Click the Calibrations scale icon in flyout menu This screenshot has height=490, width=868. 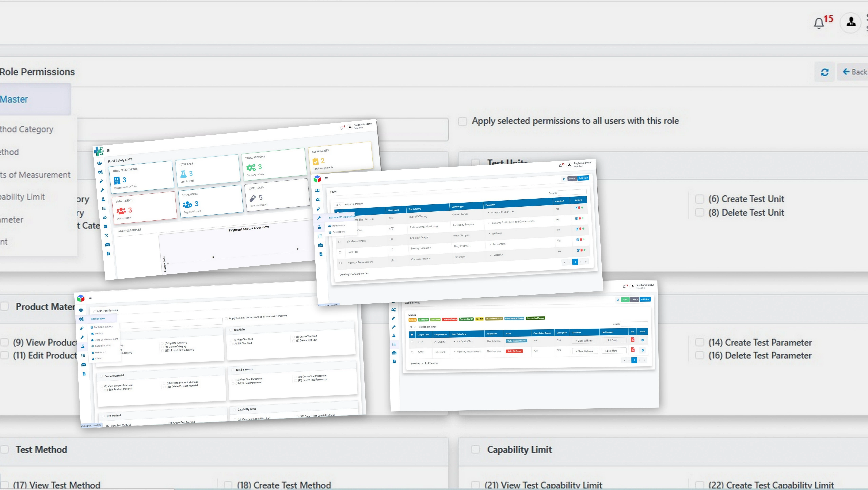coord(330,232)
